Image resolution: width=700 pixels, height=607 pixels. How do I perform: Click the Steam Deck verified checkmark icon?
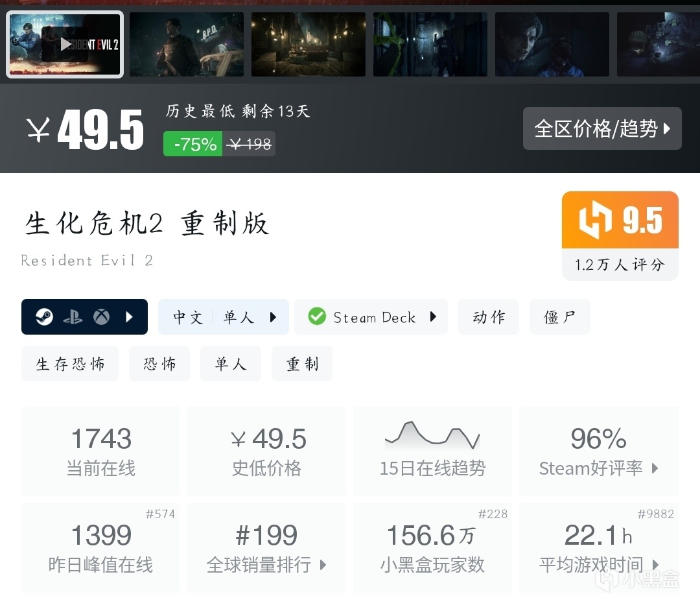317,316
